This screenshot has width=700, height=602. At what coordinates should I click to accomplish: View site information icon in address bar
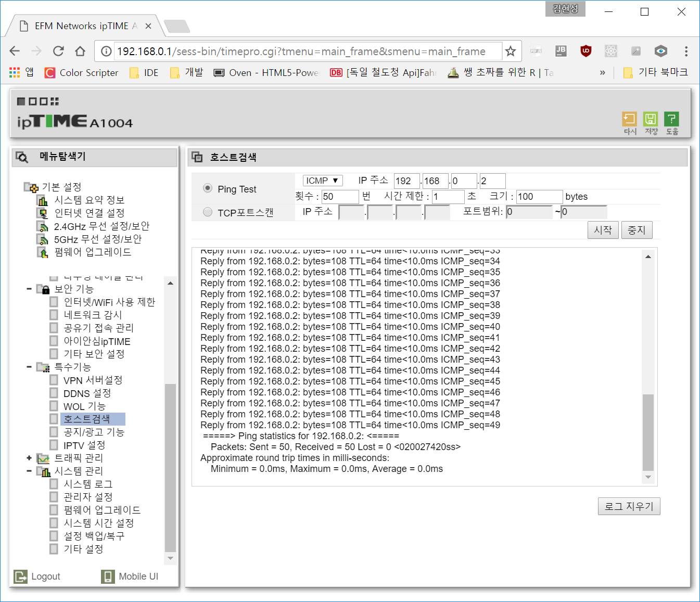tap(106, 51)
